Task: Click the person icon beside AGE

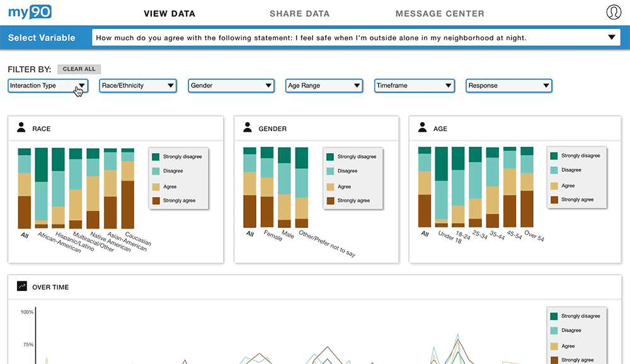Action: 422,127
